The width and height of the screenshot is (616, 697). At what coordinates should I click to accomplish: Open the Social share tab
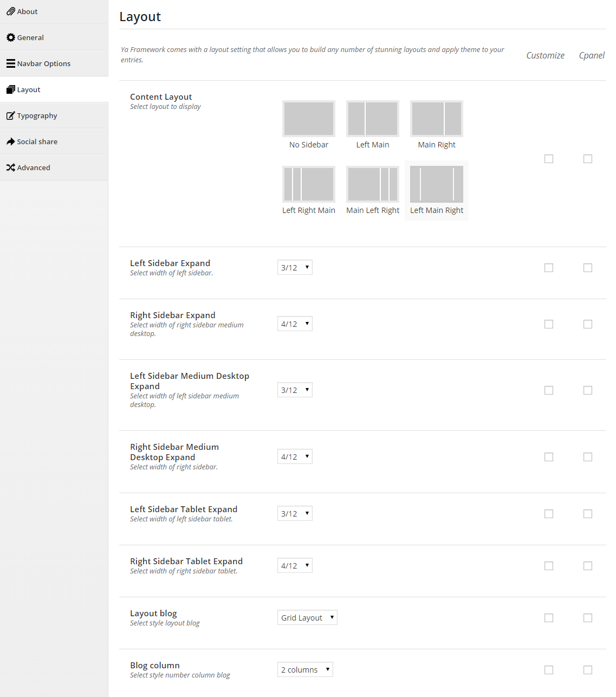click(x=54, y=141)
